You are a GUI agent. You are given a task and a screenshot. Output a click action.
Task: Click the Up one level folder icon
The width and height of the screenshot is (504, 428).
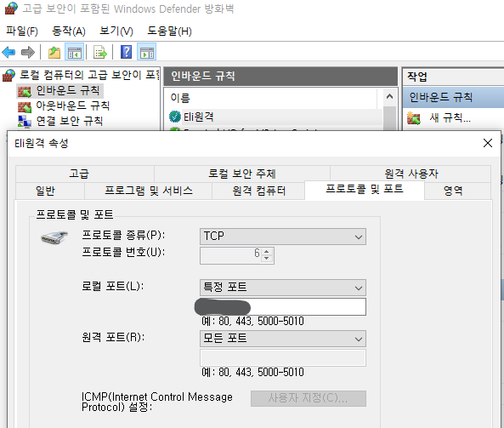click(54, 52)
